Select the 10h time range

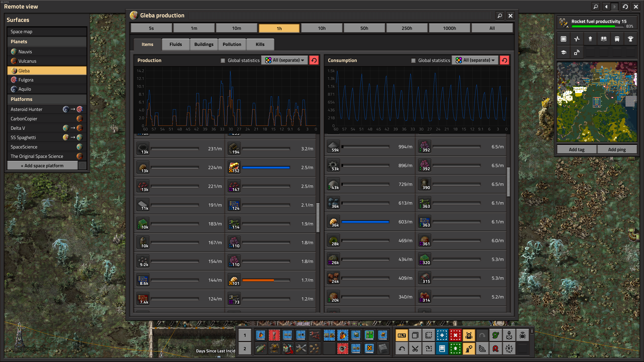(322, 28)
